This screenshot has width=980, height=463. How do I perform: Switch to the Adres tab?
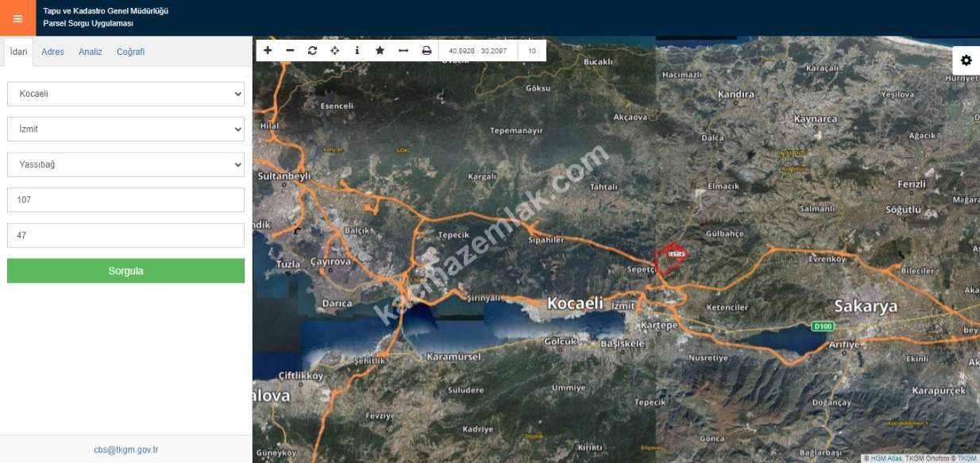(x=52, y=52)
